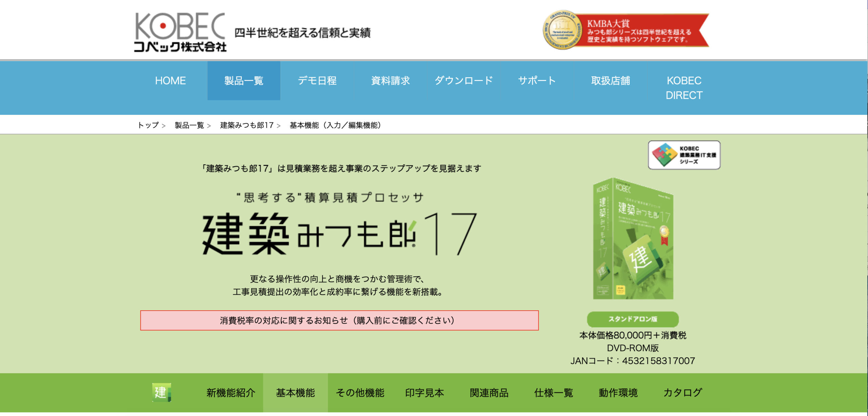Click the green 建 icon in product menu
This screenshot has height=416, width=868.
(x=161, y=392)
